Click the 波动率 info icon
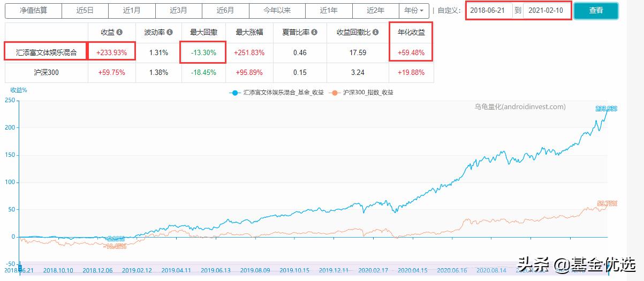The image size is (644, 281). (x=170, y=32)
